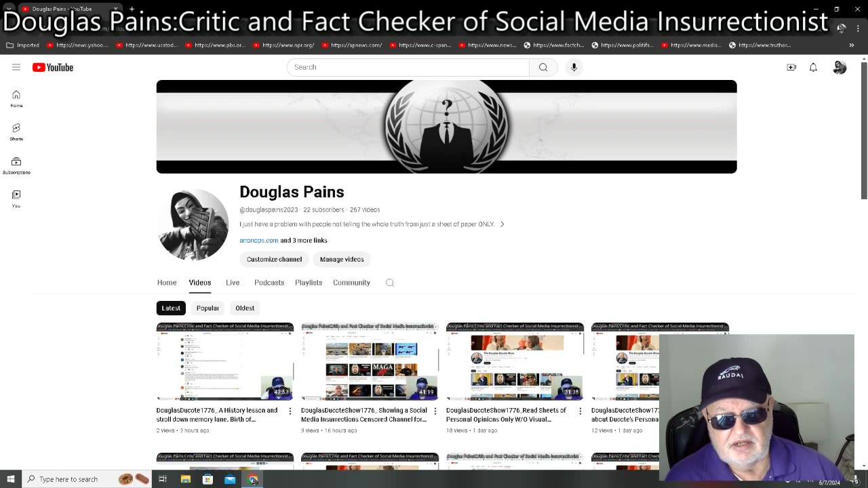Viewport: 868px width, 488px height.
Task: Switch to the channel Home tab
Action: pos(167,283)
